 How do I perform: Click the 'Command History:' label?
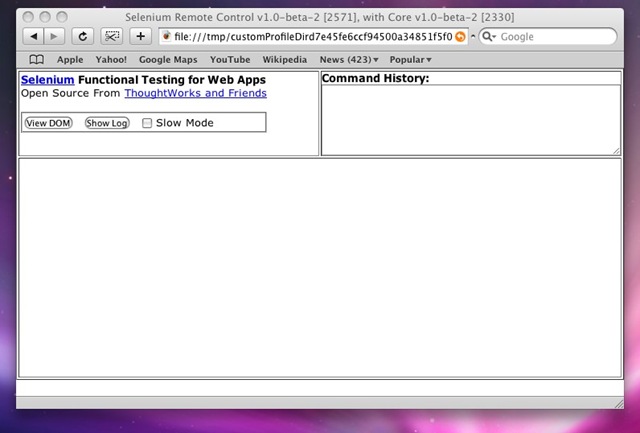(376, 78)
